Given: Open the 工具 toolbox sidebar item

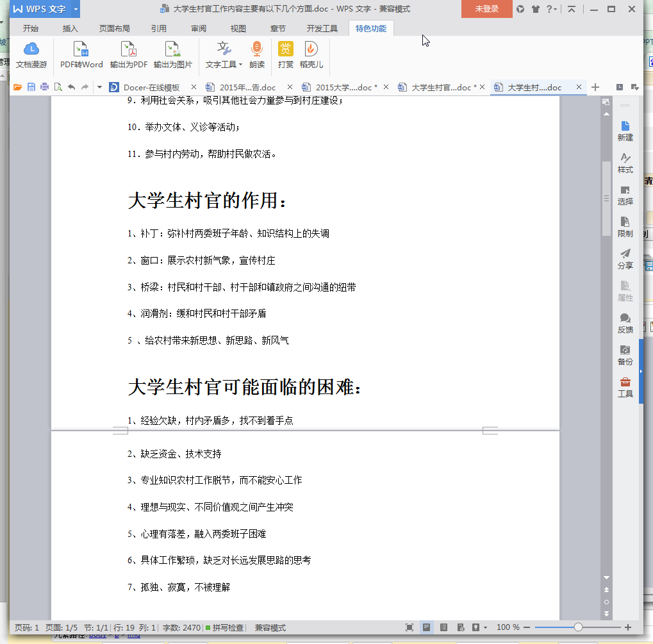Looking at the screenshot, I should point(625,388).
